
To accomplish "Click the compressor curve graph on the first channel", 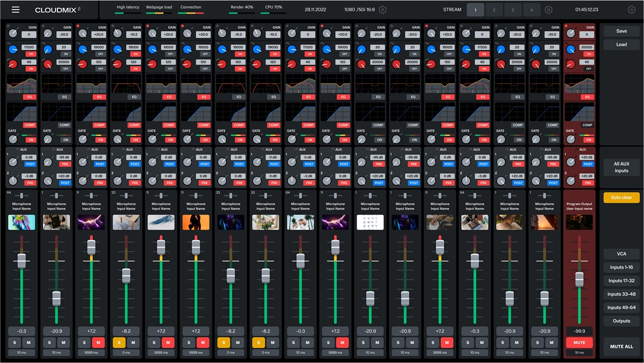I will click(21, 112).
